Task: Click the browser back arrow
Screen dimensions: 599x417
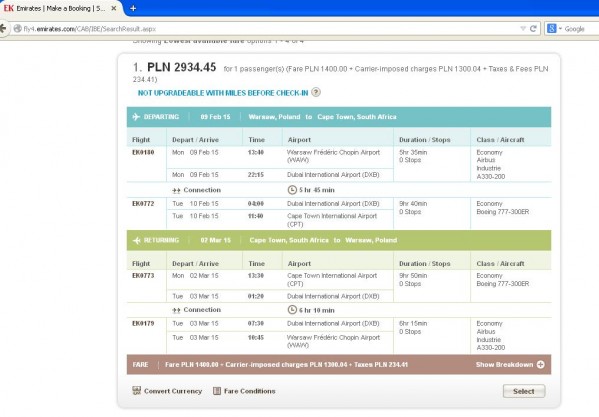Action: [3, 29]
